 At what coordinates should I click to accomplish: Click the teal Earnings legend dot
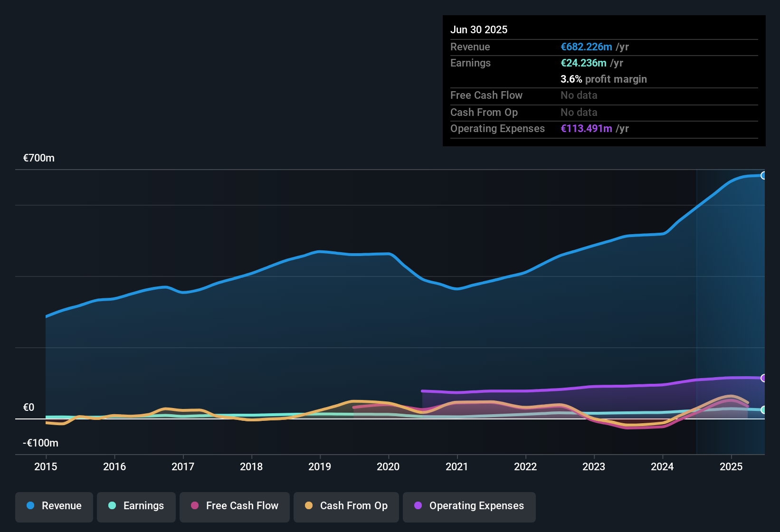(x=112, y=505)
